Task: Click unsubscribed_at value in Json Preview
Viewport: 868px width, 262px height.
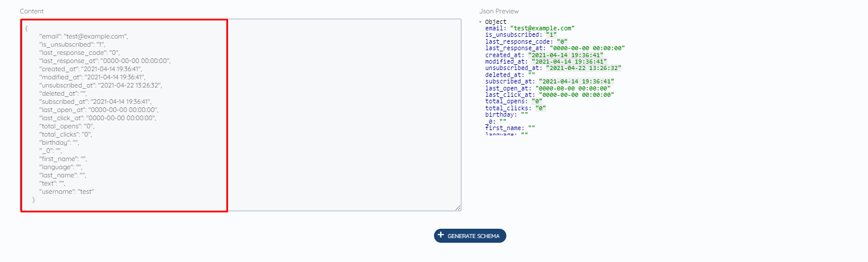Action: pos(583,68)
